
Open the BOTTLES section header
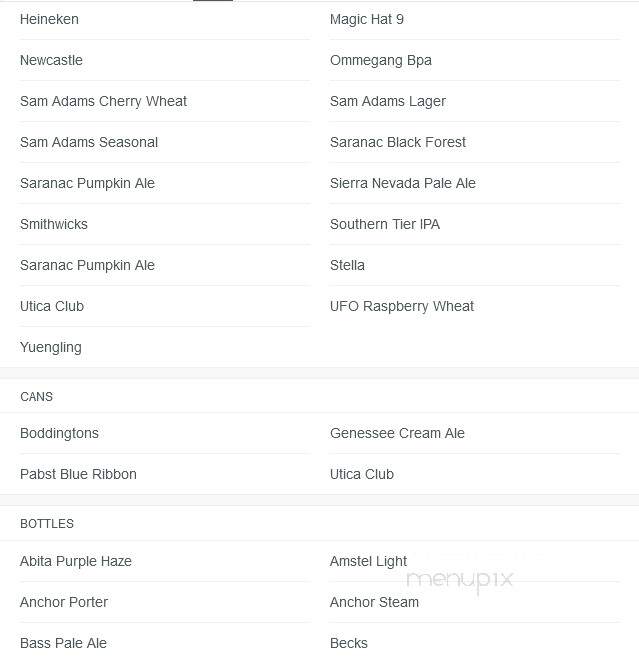tap(47, 524)
